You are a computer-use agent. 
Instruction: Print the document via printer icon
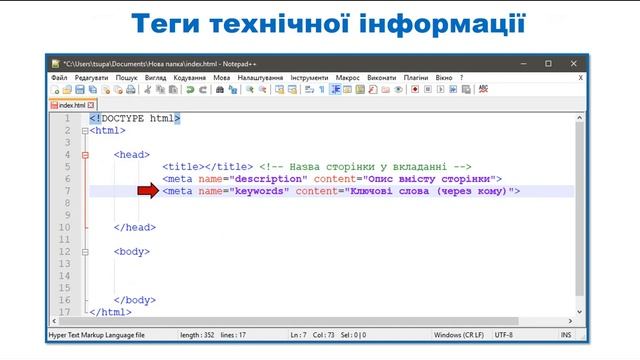(131, 89)
